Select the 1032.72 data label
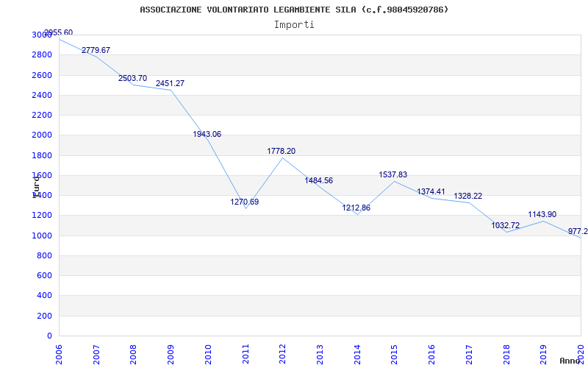The image size is (588, 368). pos(506,226)
